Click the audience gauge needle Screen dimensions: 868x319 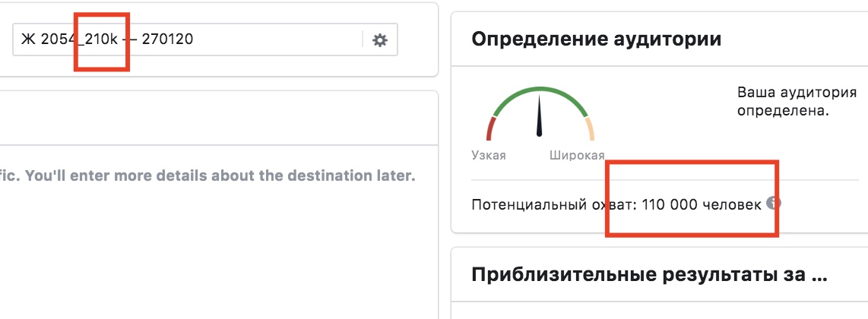click(539, 115)
